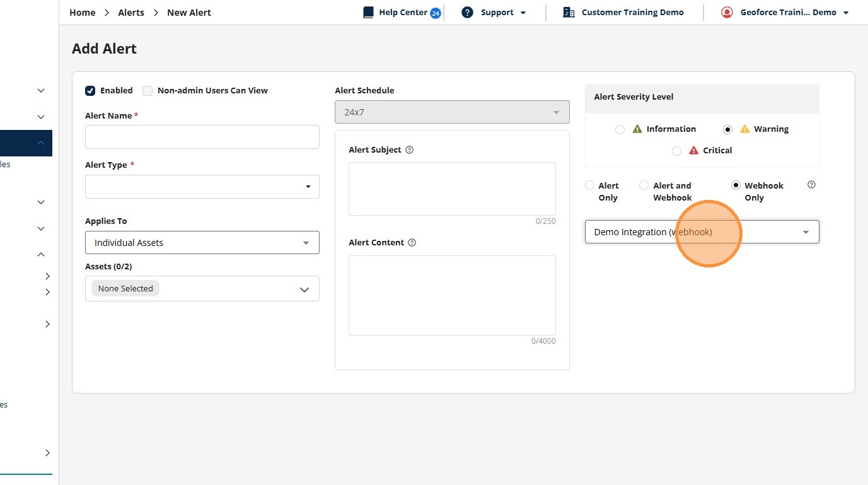Expand the Assets selection dropdown
Viewport: 868px width, 485px height.
coord(202,289)
